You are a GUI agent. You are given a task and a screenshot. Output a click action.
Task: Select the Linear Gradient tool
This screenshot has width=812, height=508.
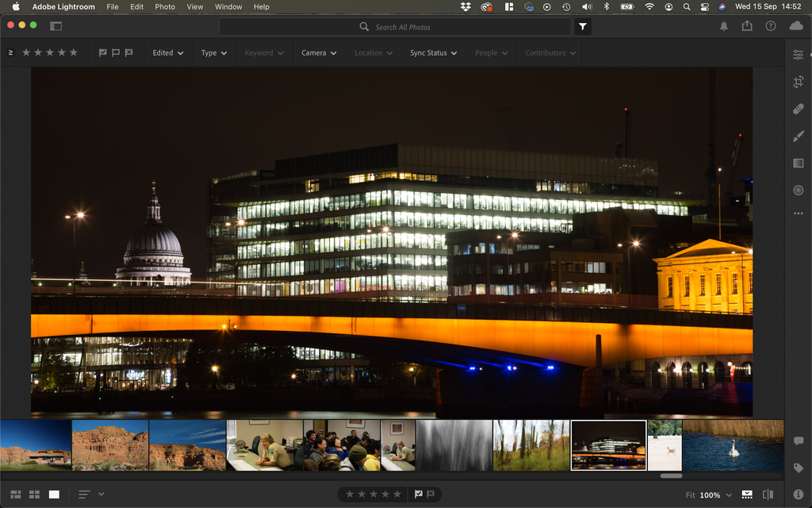798,164
